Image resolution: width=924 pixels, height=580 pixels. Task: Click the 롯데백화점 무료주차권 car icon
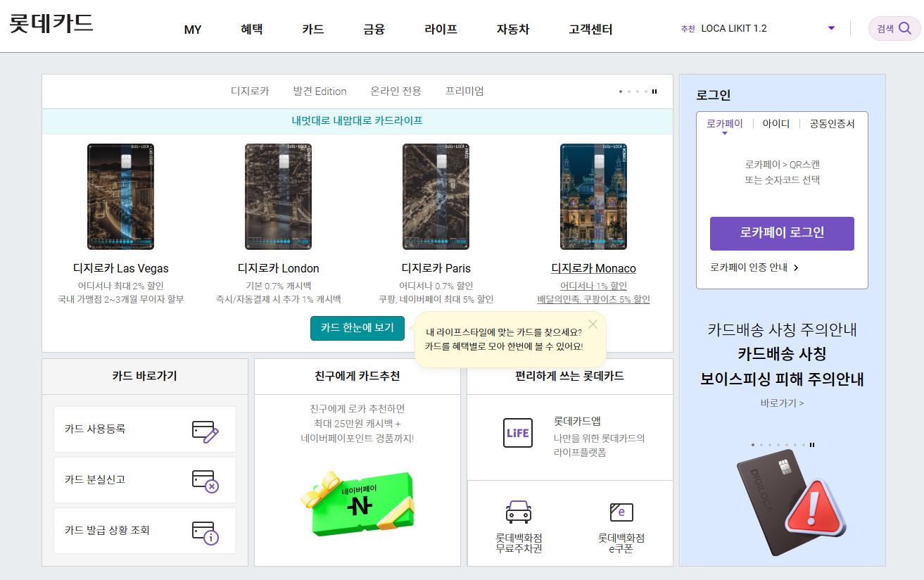coord(519,512)
